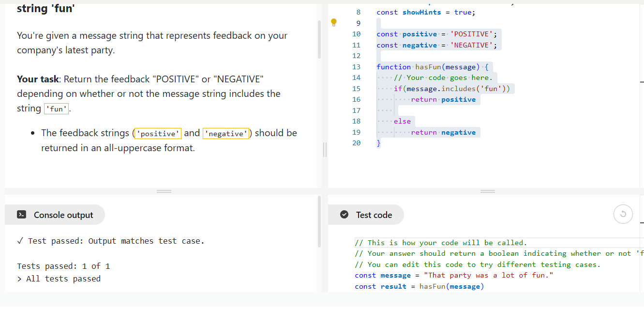Click the task description panel scrollbar
Viewport: 644px width, 311px height.
(x=319, y=40)
